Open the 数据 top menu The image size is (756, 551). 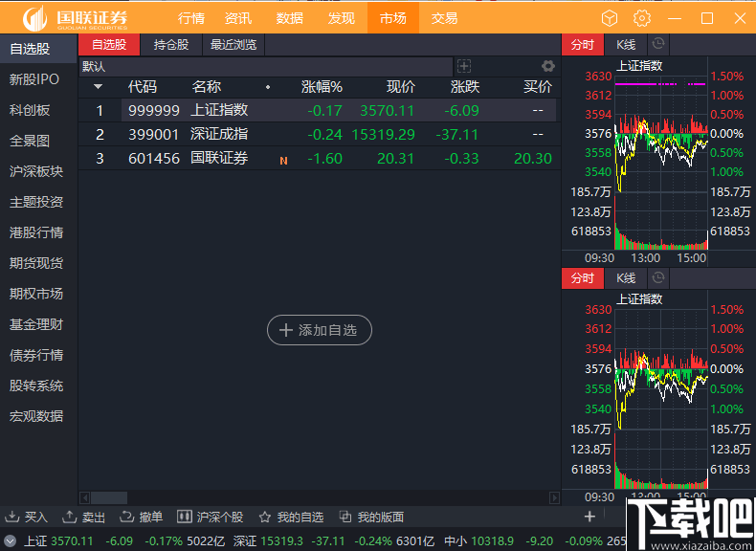tap(289, 18)
